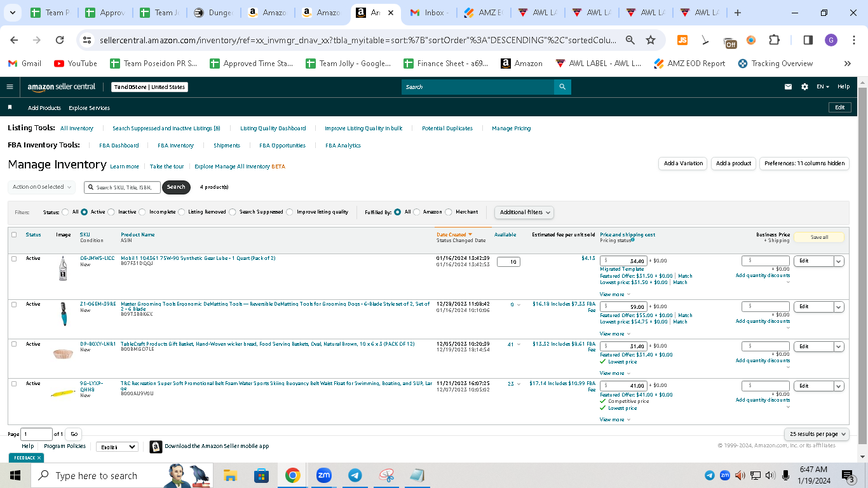This screenshot has width=868, height=488.
Task: Open the Seller Central hamburger menu
Action: pyautogui.click(x=10, y=87)
